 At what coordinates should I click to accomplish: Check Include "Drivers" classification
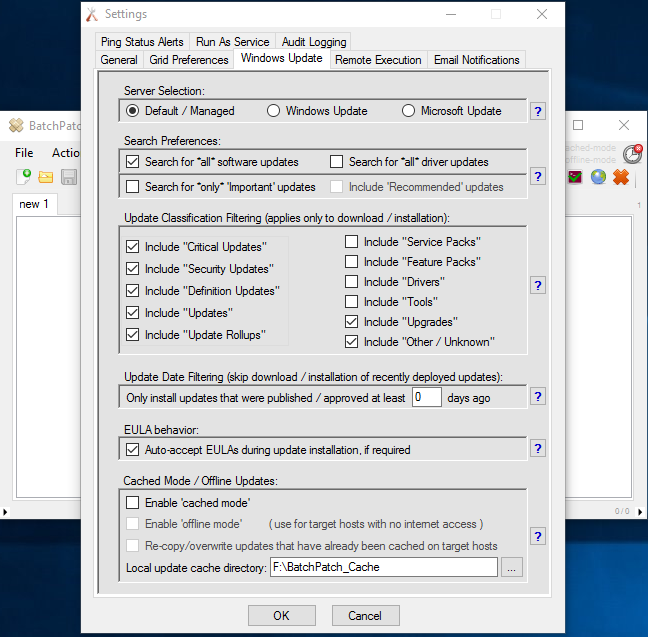click(352, 282)
